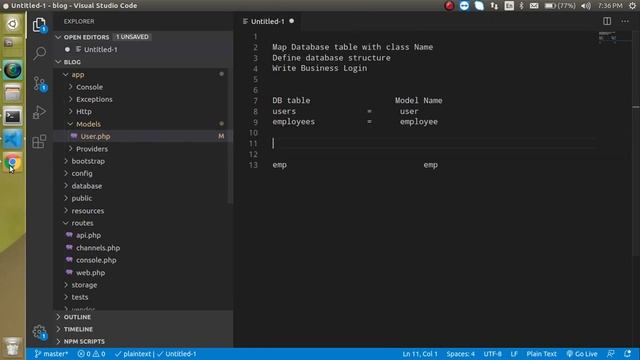Open the system power menu icon

632,6
